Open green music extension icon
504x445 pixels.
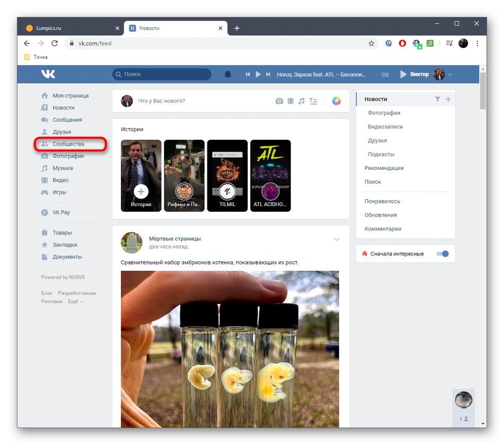click(x=430, y=43)
